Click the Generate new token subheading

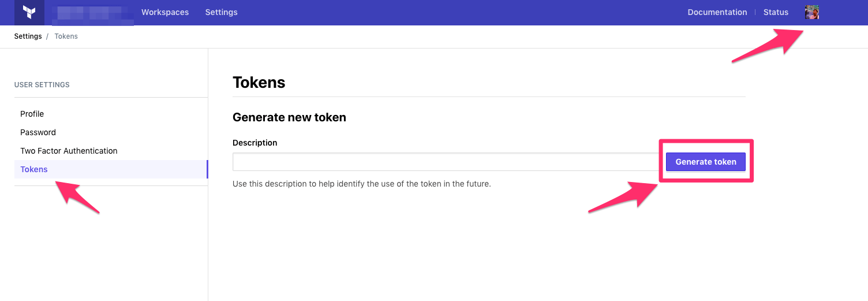(x=289, y=117)
